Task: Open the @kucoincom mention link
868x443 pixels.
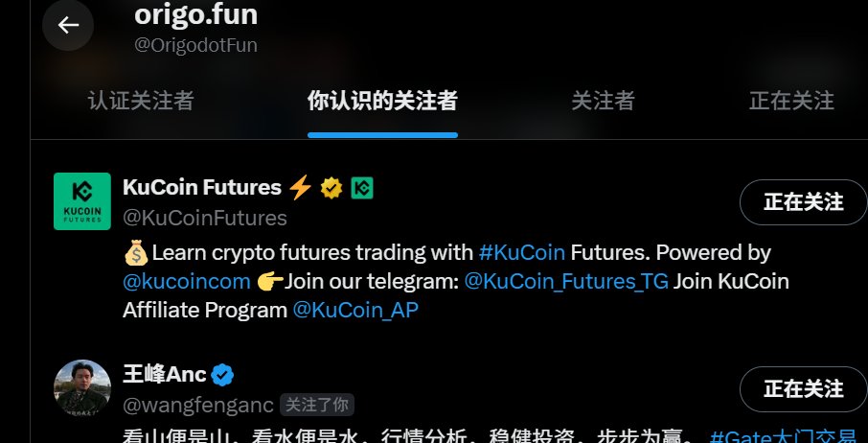Action: pyautogui.click(x=187, y=281)
